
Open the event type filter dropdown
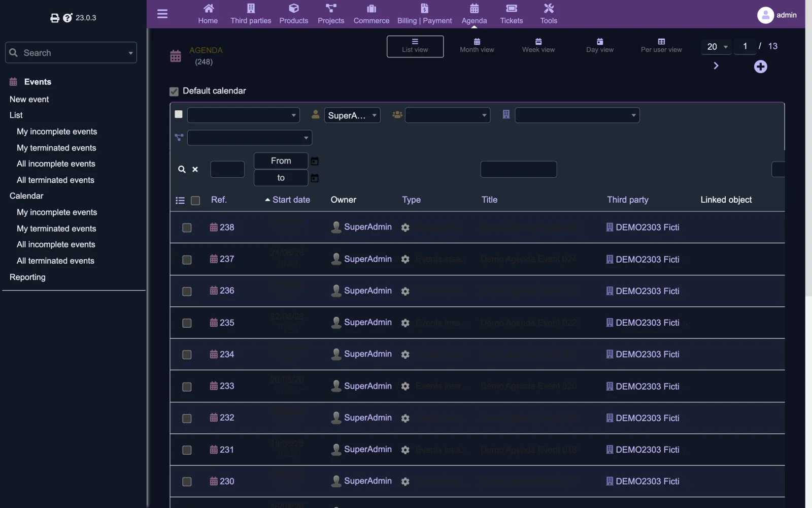[x=244, y=115]
